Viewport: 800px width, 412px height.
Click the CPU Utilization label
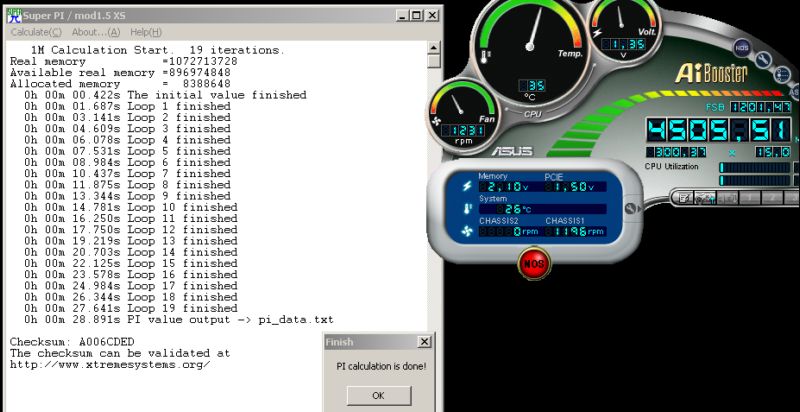click(671, 167)
